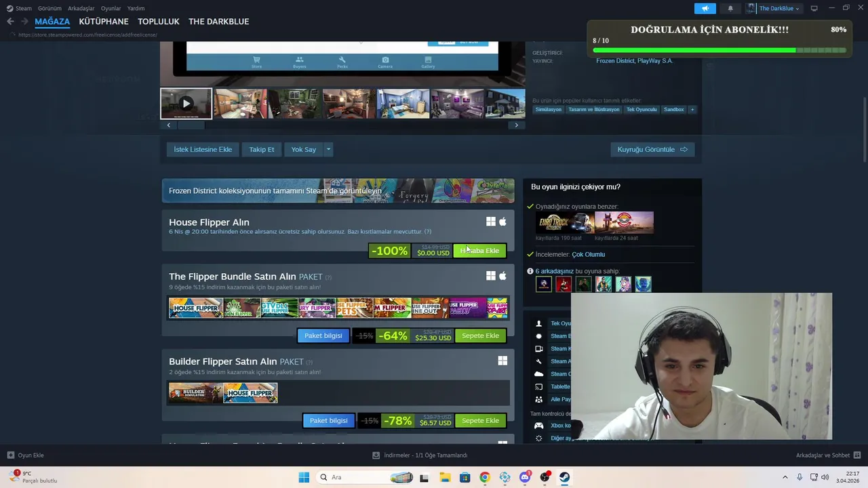Open the Frozen District developer link
The image size is (868, 488).
(x=615, y=61)
